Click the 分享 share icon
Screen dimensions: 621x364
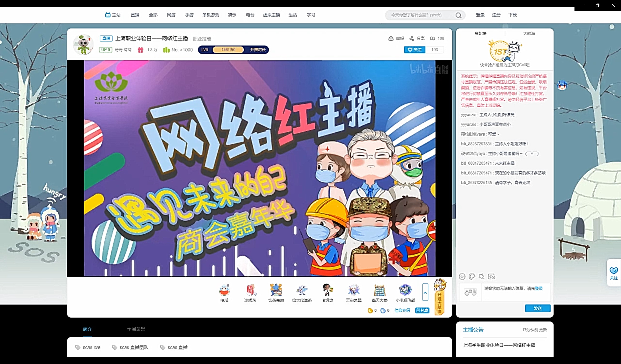pos(412,38)
